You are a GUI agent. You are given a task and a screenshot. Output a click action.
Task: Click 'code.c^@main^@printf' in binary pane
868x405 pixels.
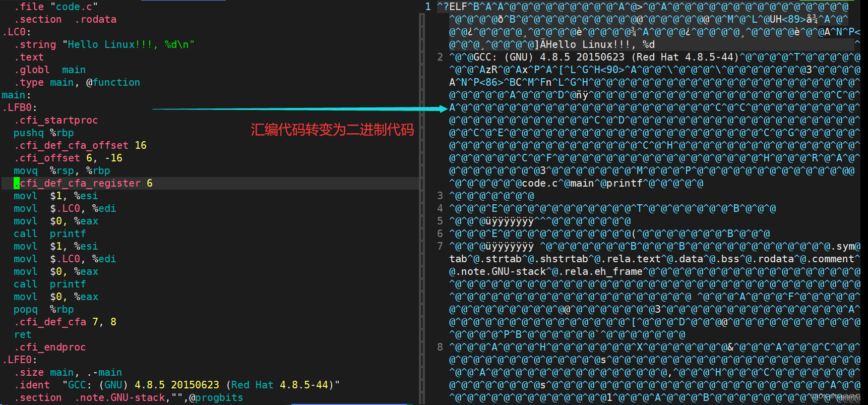click(x=582, y=183)
